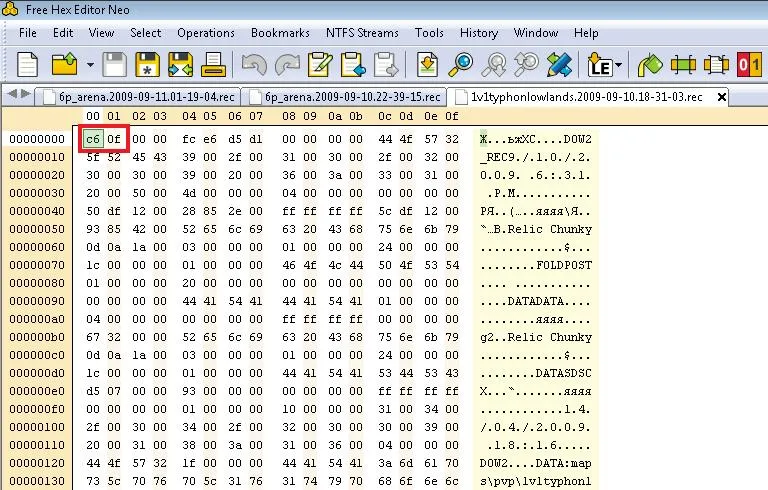Select hex byte c6 at offset 00000000
768x490 pixels.
click(x=93, y=138)
